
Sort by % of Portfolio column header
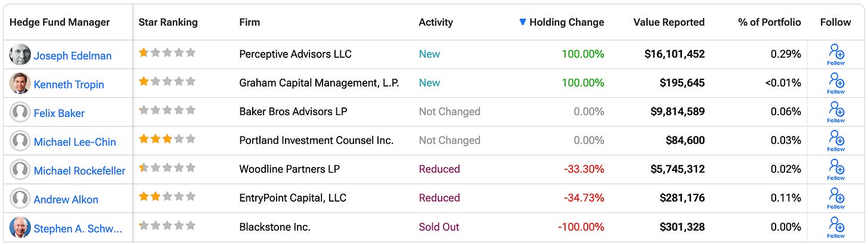769,22
